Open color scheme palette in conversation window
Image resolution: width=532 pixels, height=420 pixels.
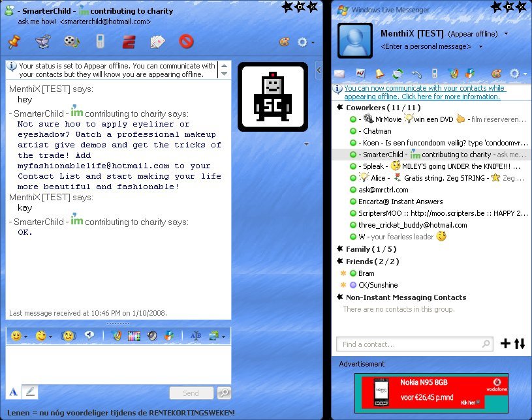(285, 42)
